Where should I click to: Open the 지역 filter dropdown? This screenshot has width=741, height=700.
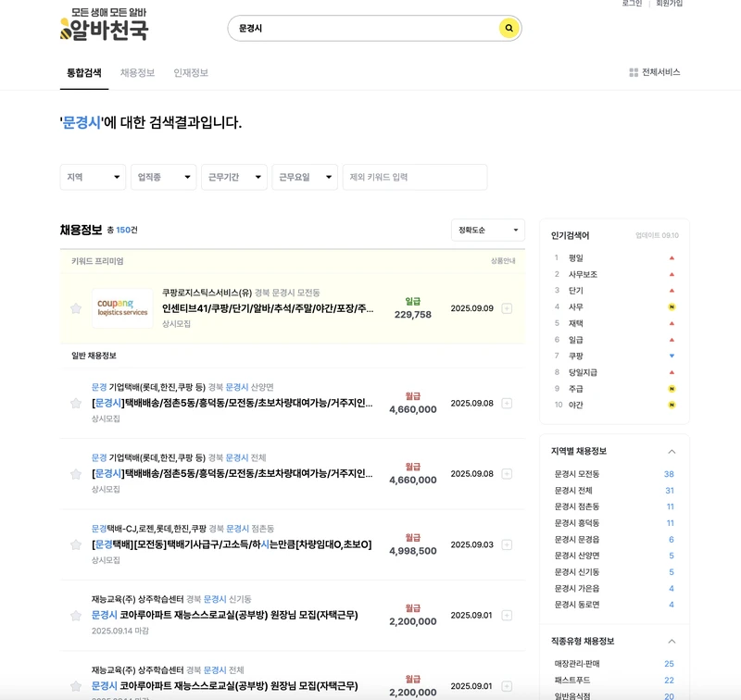coord(92,178)
